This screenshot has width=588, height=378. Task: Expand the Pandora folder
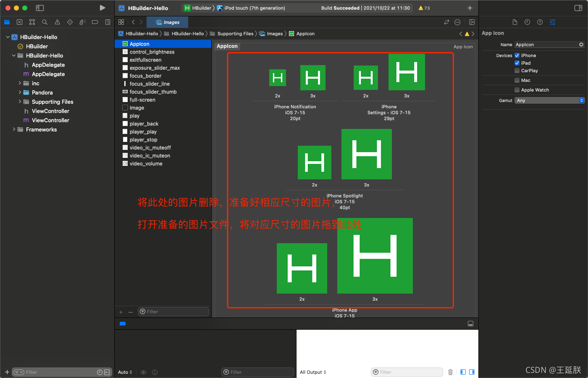(x=19, y=92)
